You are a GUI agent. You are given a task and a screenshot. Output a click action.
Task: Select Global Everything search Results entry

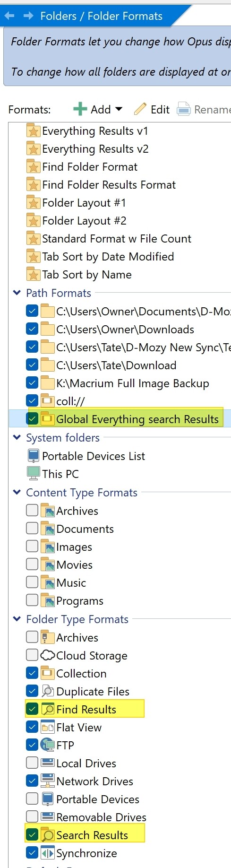click(137, 419)
